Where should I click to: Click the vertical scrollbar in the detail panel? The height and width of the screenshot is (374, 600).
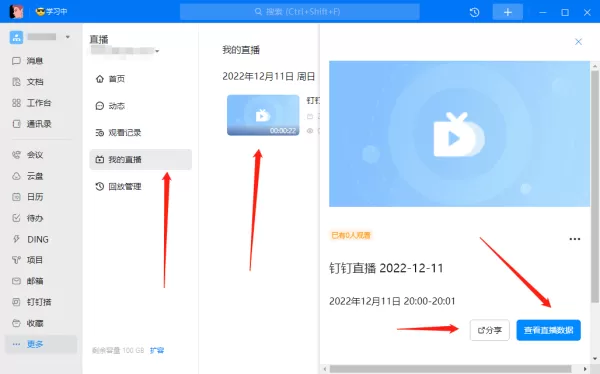click(x=595, y=186)
